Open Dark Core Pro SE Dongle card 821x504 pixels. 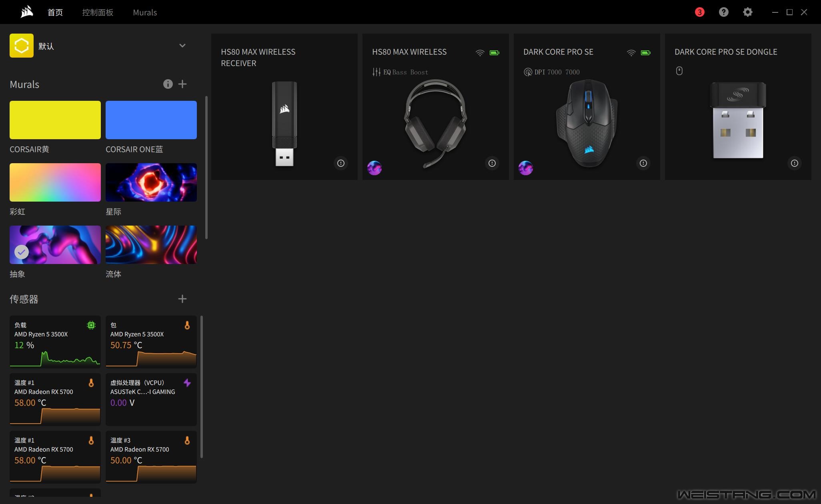[x=738, y=107]
